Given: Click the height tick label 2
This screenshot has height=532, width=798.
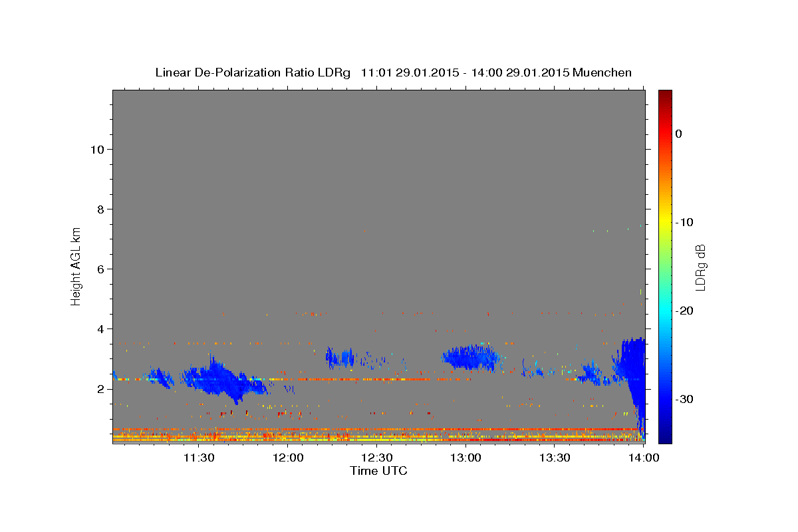Looking at the screenshot, I should tap(100, 388).
